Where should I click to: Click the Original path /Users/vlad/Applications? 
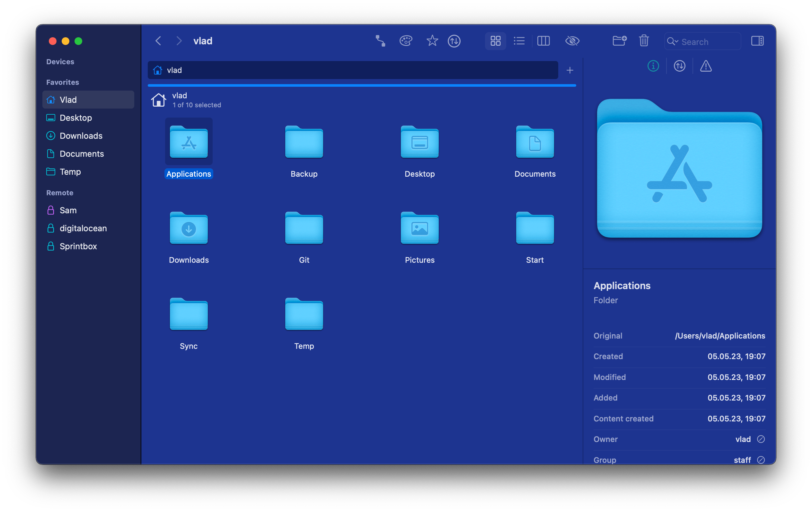720,336
